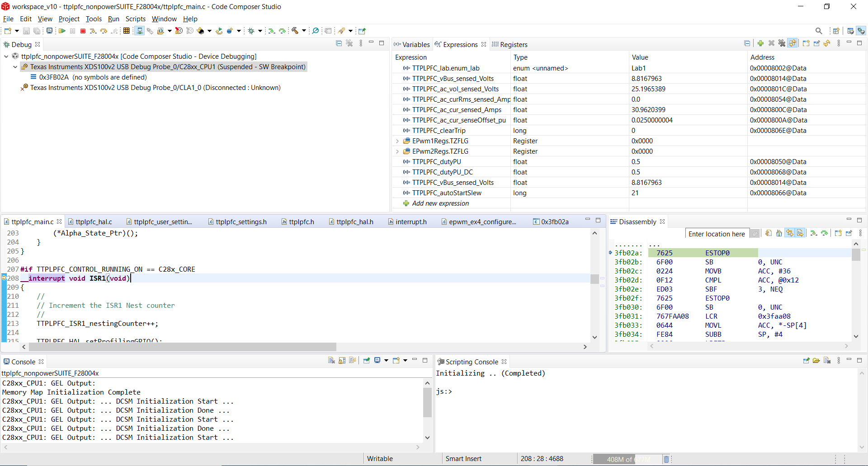Click trash can garbage collector icon
868x466 pixels.
click(x=666, y=459)
